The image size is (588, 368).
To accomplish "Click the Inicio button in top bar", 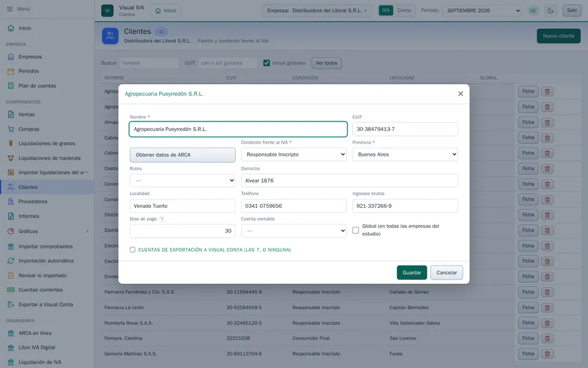I will pyautogui.click(x=165, y=10).
